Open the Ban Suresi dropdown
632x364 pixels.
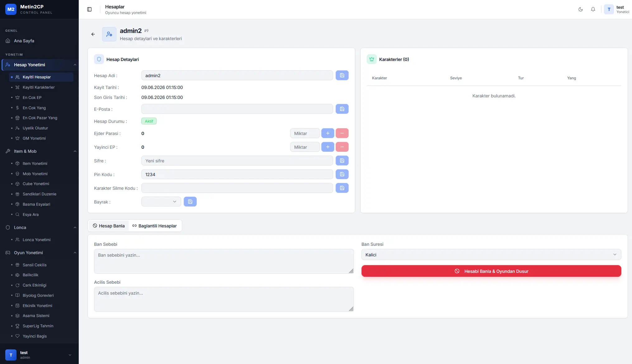tap(491, 254)
